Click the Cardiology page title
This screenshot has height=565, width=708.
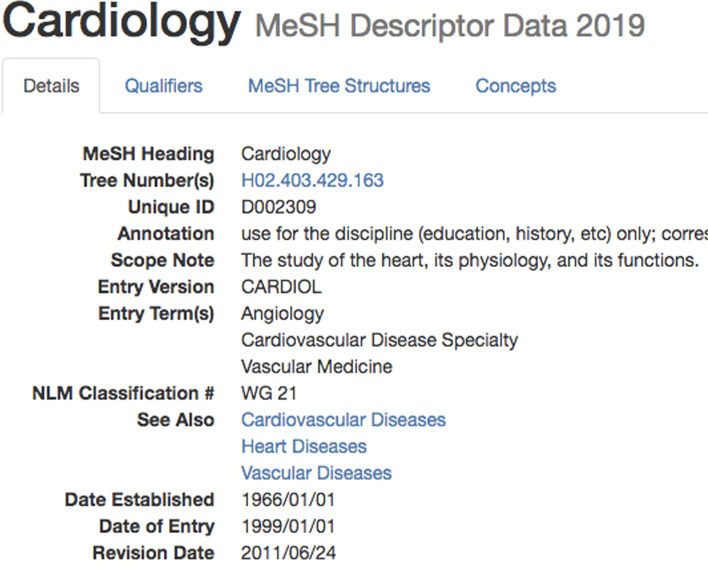(x=121, y=23)
